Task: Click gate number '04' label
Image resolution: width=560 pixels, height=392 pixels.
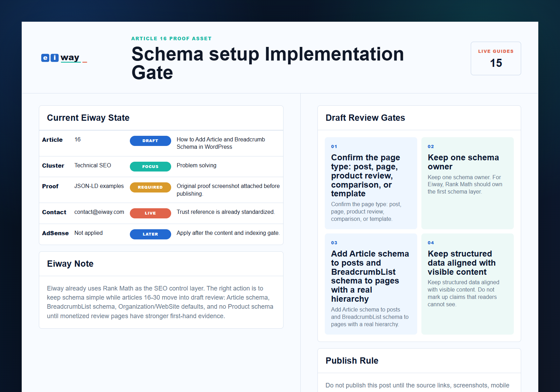Action: (x=430, y=243)
